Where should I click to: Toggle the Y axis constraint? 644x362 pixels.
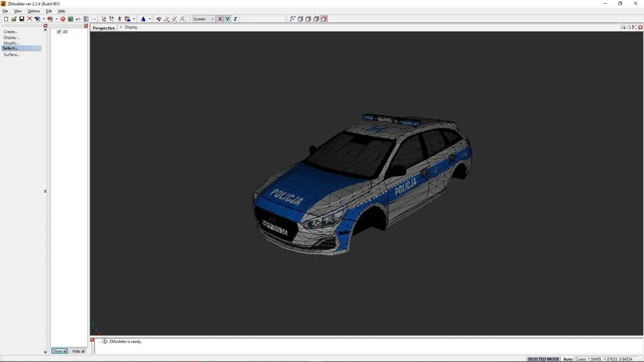(x=228, y=19)
